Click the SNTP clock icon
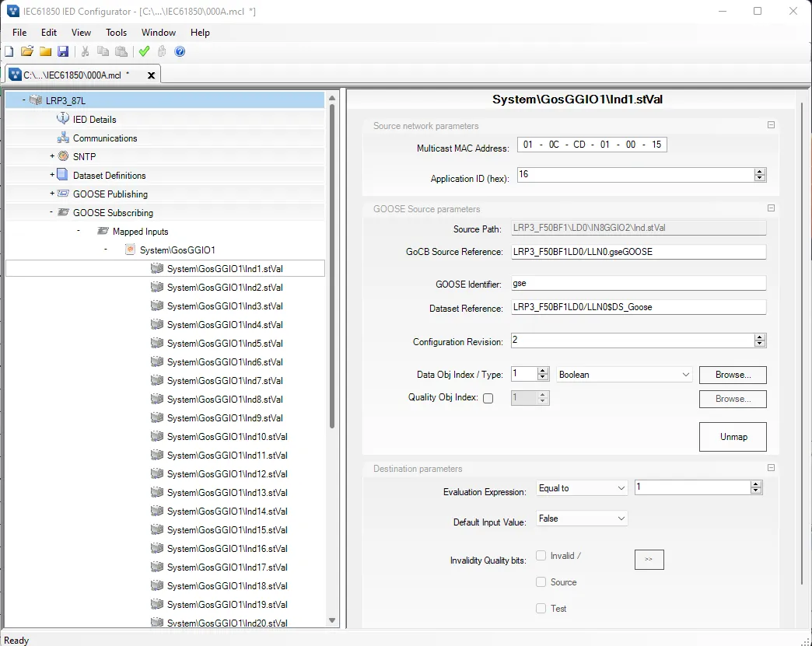 (x=63, y=155)
